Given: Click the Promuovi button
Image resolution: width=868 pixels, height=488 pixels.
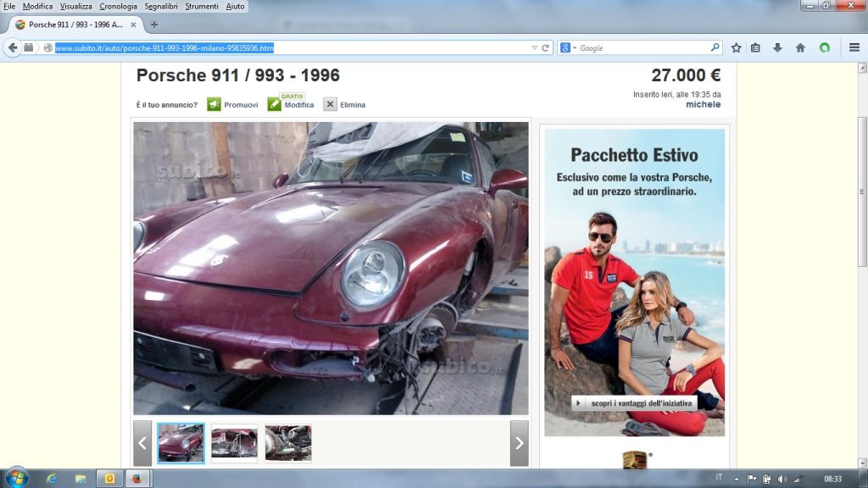Looking at the screenshot, I should click(x=232, y=104).
